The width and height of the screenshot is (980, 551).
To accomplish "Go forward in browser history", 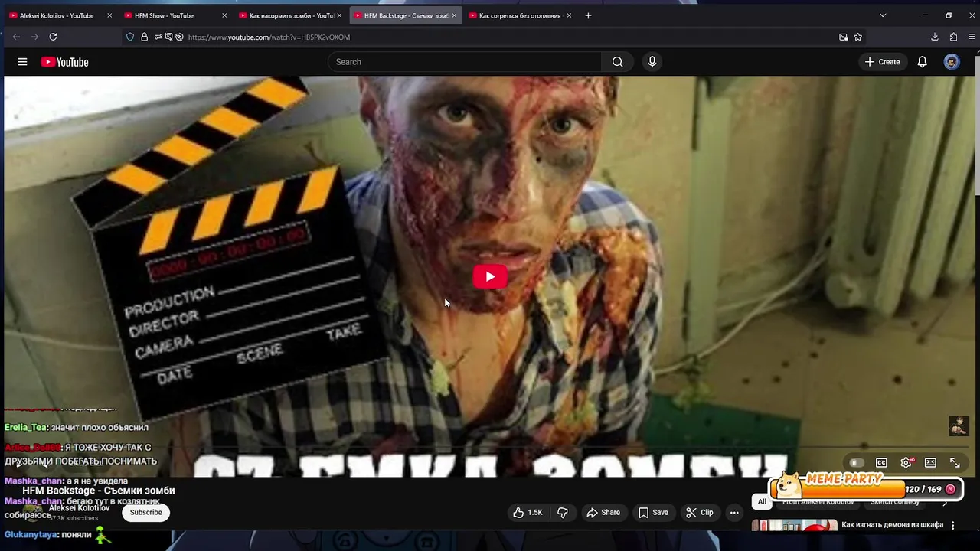I will [x=34, y=37].
